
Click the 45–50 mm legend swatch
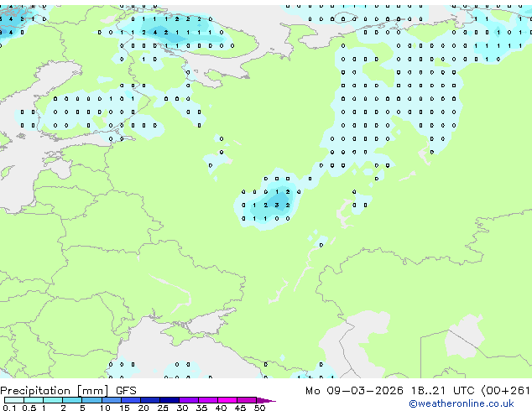click(247, 400)
